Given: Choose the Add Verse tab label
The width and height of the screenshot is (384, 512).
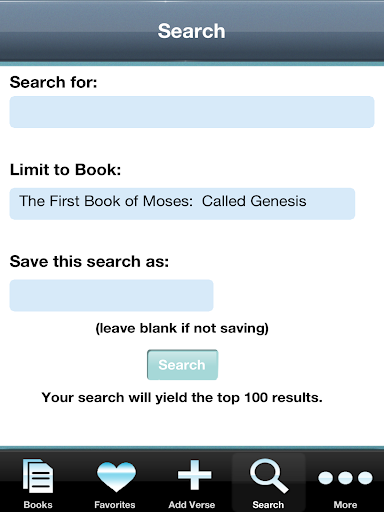Looking at the screenshot, I should coord(192,505).
